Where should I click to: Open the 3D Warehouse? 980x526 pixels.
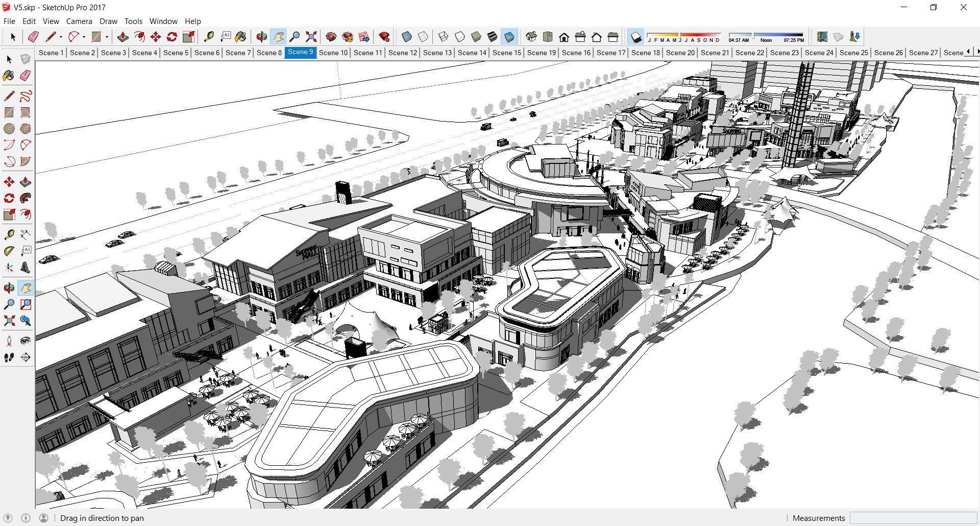point(331,37)
